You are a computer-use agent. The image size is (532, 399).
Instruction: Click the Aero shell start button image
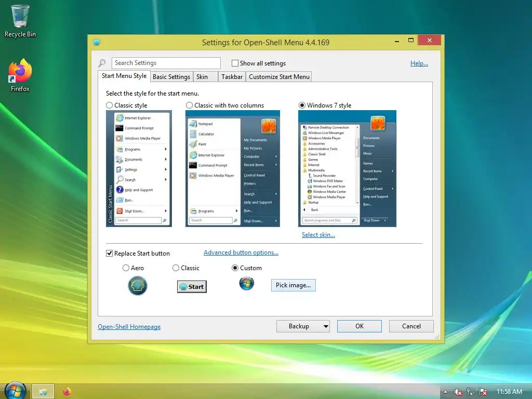[137, 286]
